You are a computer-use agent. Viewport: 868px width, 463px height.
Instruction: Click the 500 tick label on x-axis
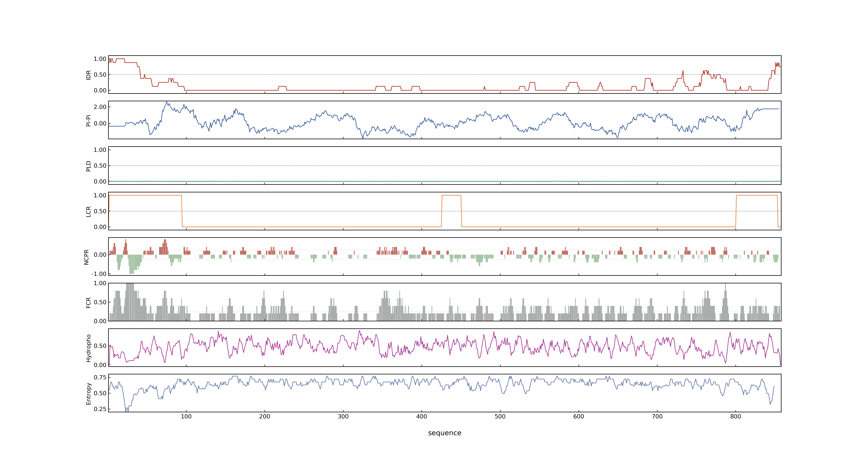(x=500, y=416)
